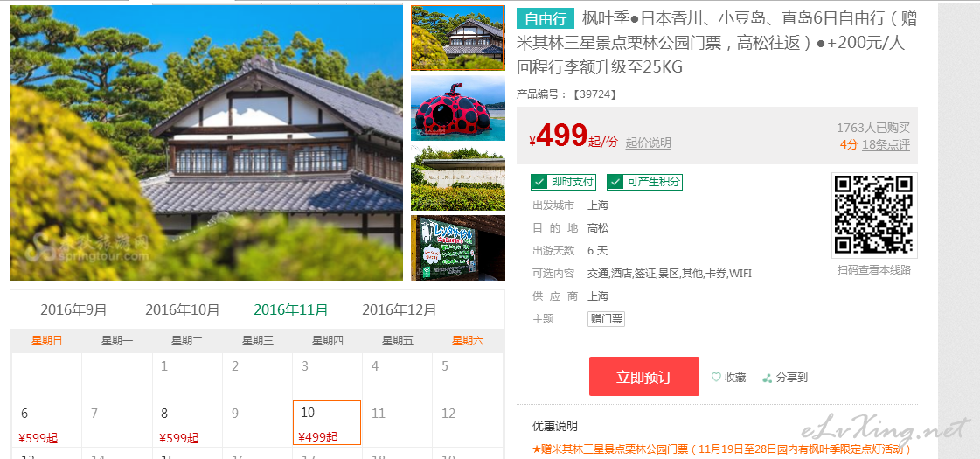Click the heart icon beside 收藏
The height and width of the screenshot is (459, 980).
coord(716,377)
